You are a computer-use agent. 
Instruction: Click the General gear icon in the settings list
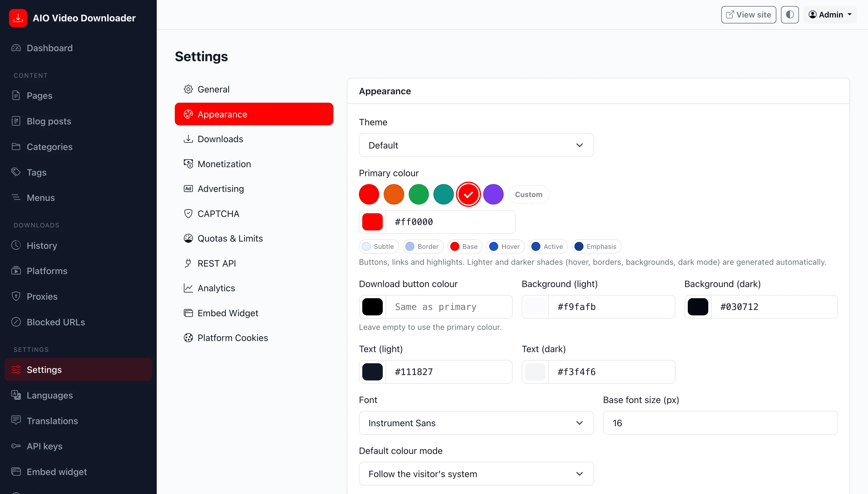pyautogui.click(x=188, y=89)
